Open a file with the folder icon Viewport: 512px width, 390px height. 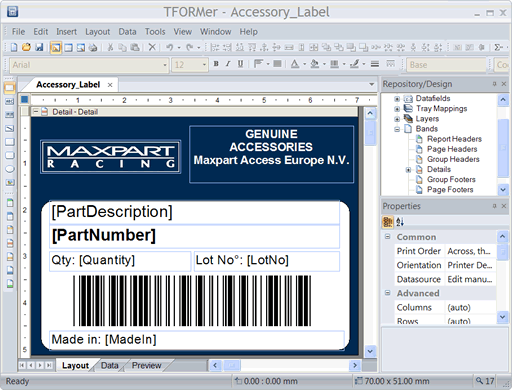pyautogui.click(x=26, y=47)
